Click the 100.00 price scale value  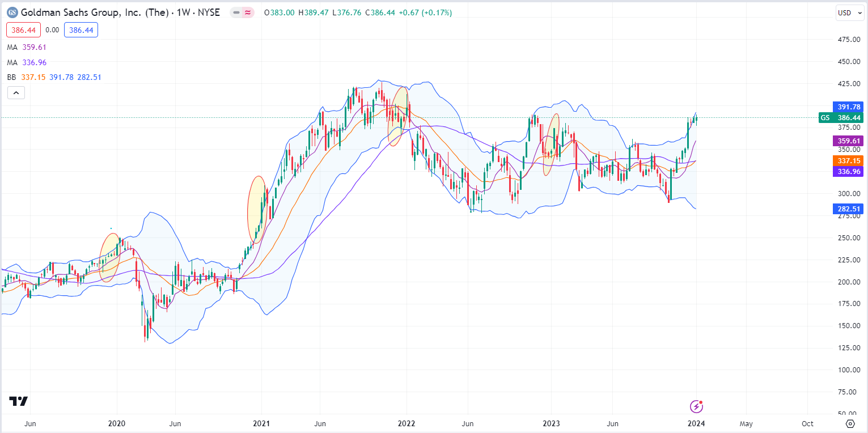click(x=849, y=370)
